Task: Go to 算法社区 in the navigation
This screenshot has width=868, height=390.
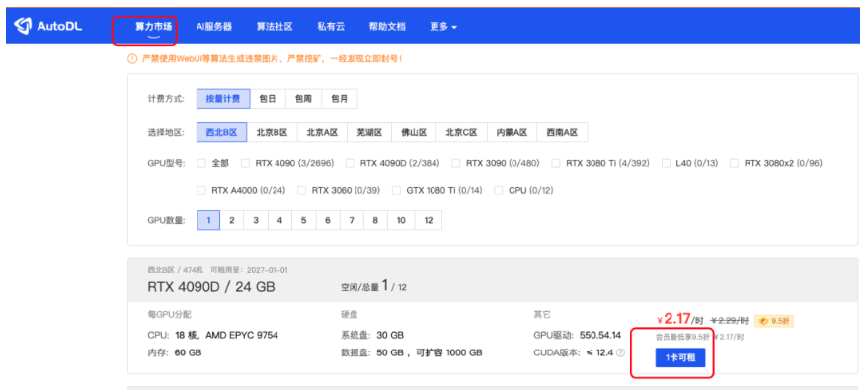Action: (274, 26)
